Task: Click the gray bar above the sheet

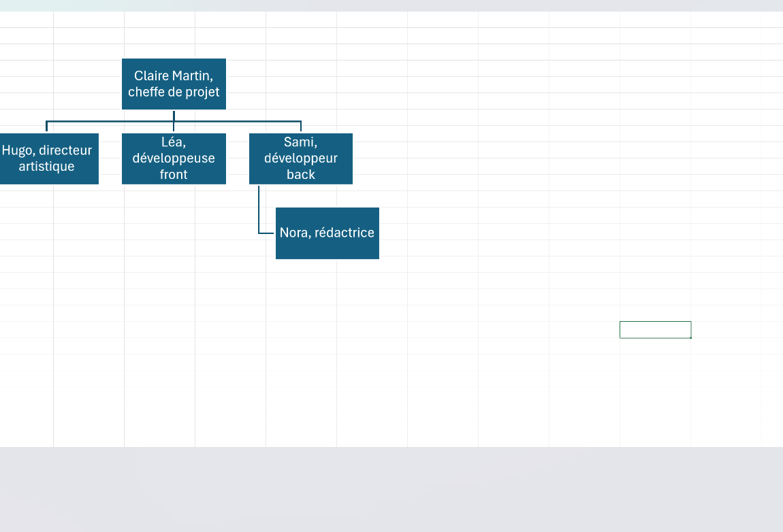Action: click(391, 5)
